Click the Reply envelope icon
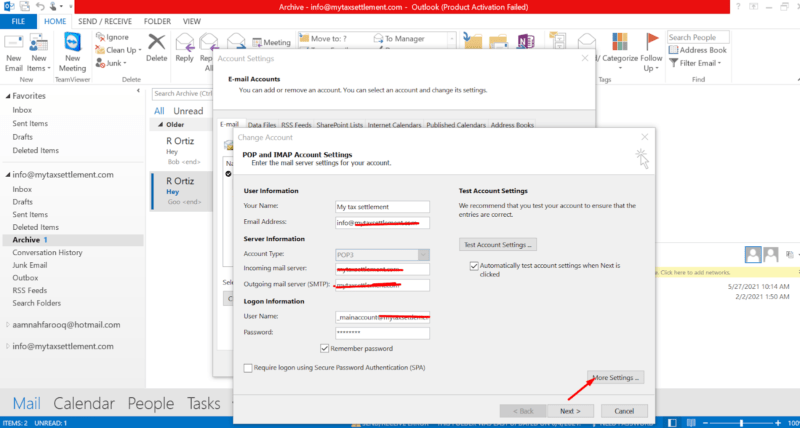The height and width of the screenshot is (428, 800). pyautogui.click(x=184, y=43)
